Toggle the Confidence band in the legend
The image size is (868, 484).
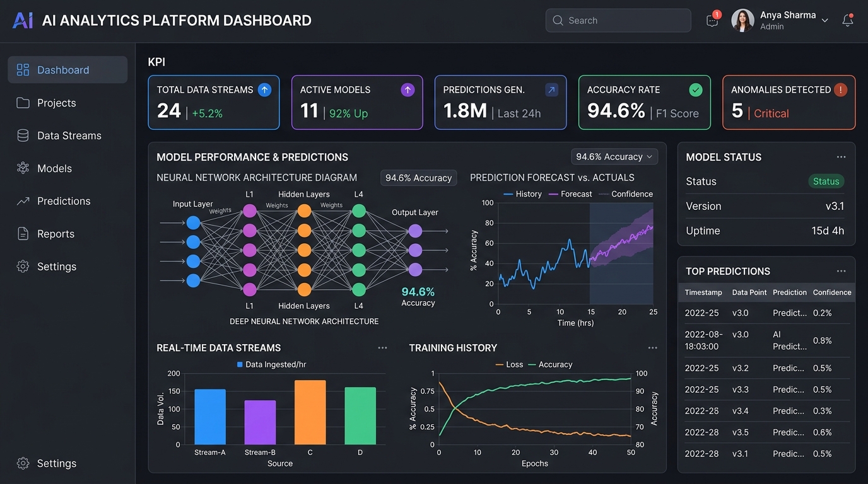pyautogui.click(x=625, y=194)
